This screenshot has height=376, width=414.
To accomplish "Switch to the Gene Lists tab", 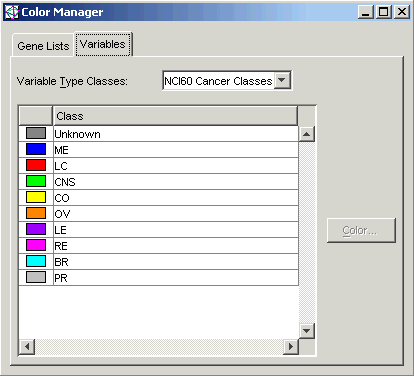I will 43,46.
